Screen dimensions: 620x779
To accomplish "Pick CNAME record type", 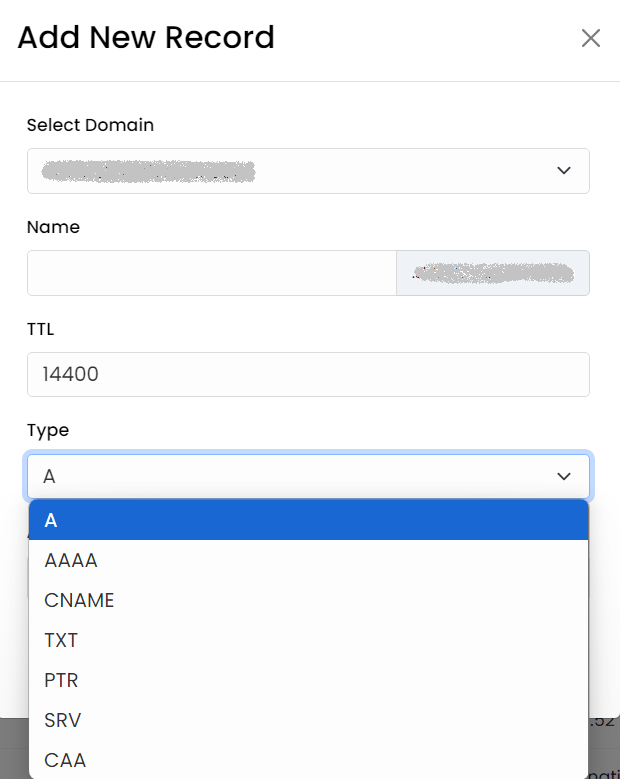I will [x=309, y=600].
